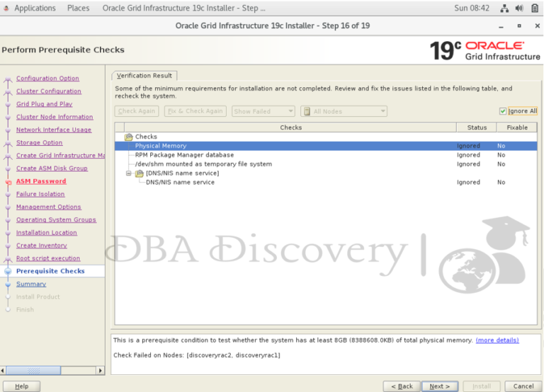Go to Create Grid Infrastructure Ma... step

coord(60,155)
